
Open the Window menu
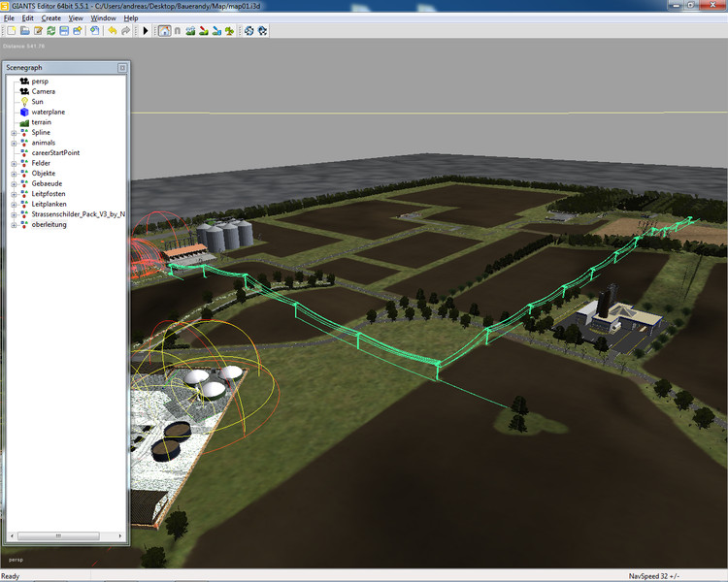tap(103, 18)
